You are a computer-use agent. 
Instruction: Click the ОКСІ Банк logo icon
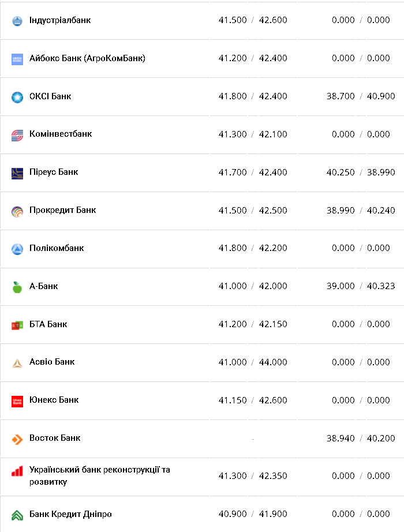tap(17, 97)
